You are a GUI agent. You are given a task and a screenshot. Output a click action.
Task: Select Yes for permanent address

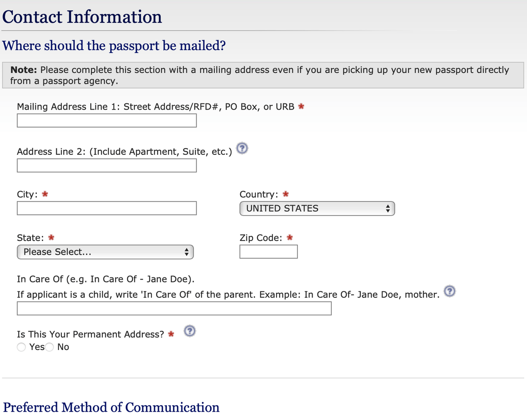(21, 347)
